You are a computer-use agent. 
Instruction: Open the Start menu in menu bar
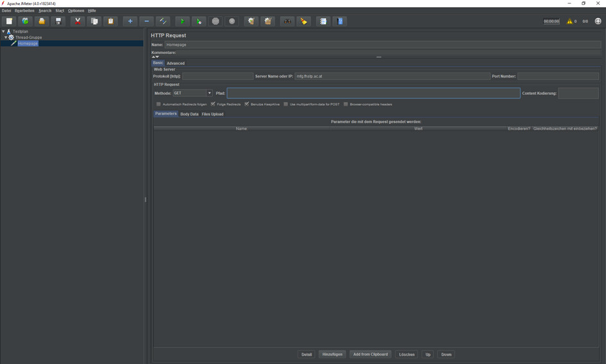tap(60, 11)
